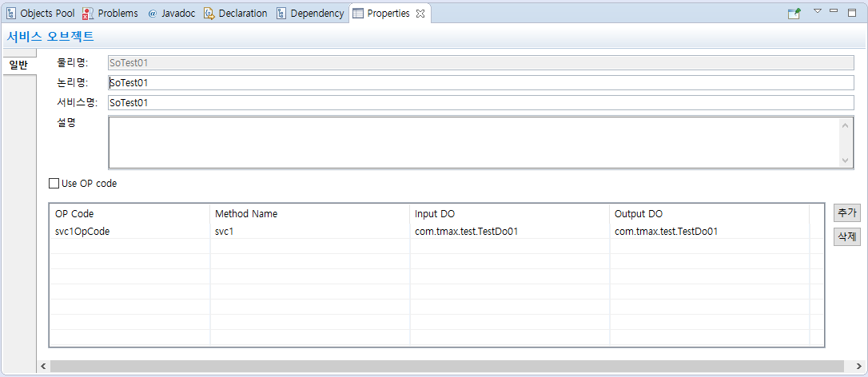The image size is (868, 377).
Task: Click the 추가 button
Action: 847,212
